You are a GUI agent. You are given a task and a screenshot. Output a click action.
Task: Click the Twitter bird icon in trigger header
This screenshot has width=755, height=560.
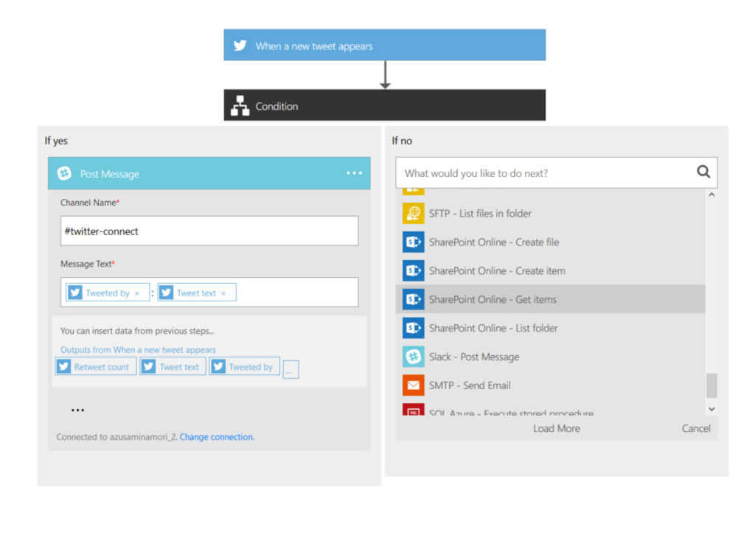pyautogui.click(x=240, y=46)
